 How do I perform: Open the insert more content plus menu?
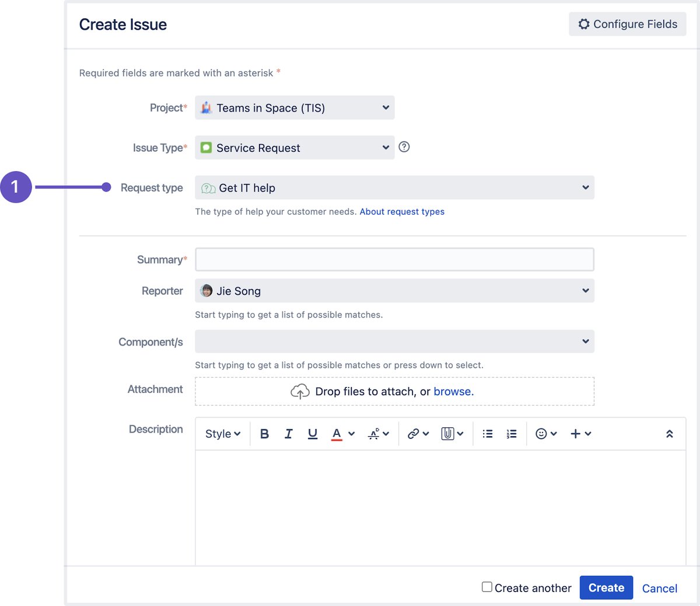(577, 433)
